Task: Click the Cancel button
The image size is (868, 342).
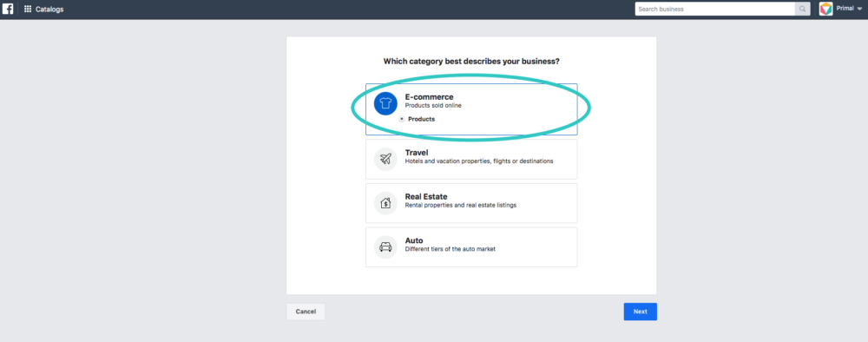Action: (306, 312)
